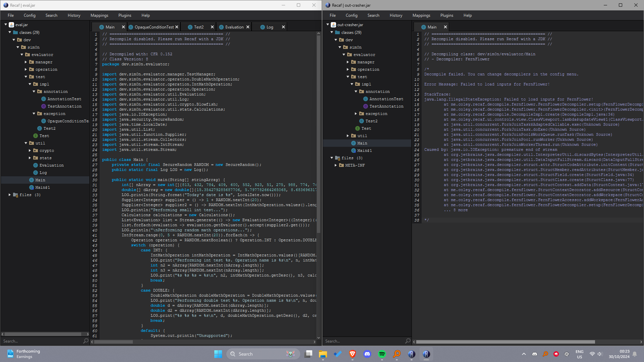Show hidden system tray icons
This screenshot has height=362, width=644.
click(524, 354)
